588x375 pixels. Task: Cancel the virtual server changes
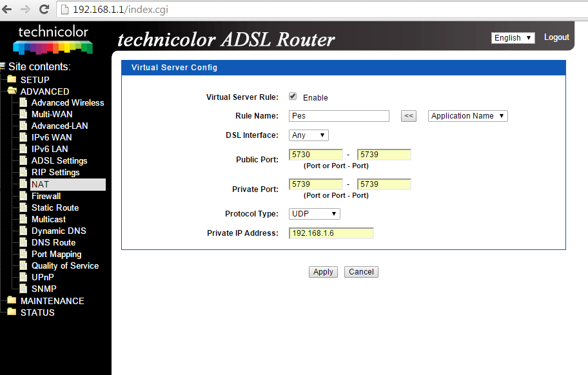tap(361, 272)
